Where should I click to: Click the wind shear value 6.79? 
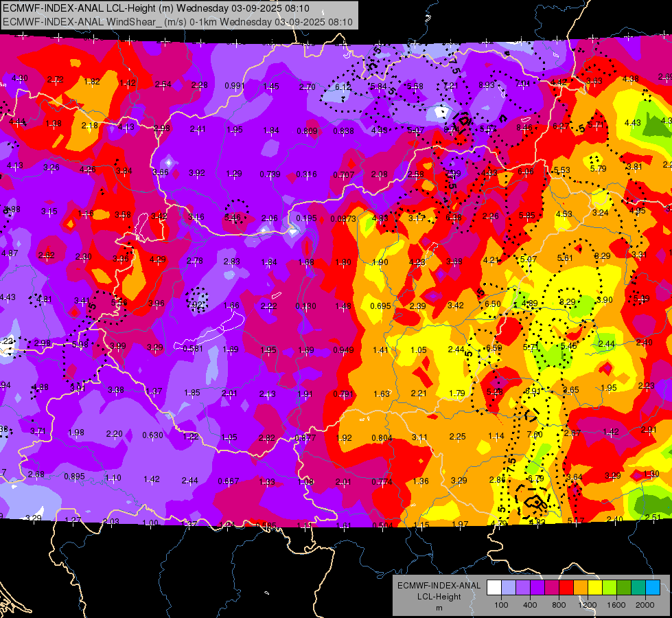coord(535,478)
